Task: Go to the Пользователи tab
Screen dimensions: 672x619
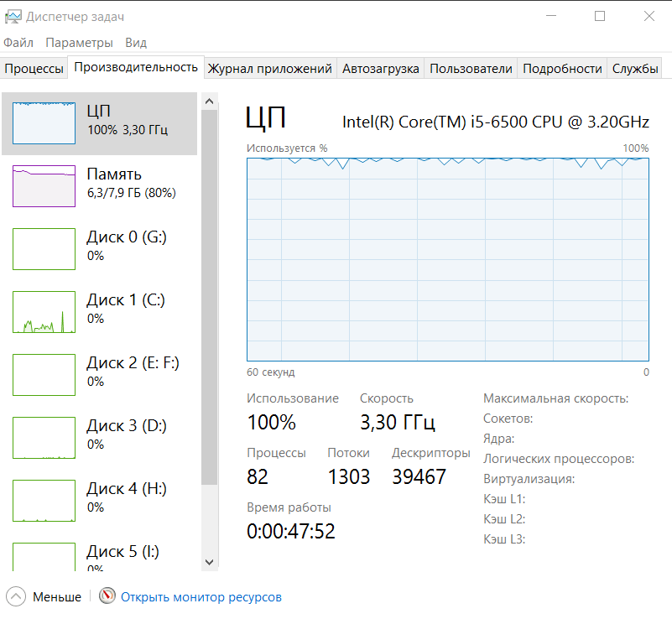Action: click(471, 69)
